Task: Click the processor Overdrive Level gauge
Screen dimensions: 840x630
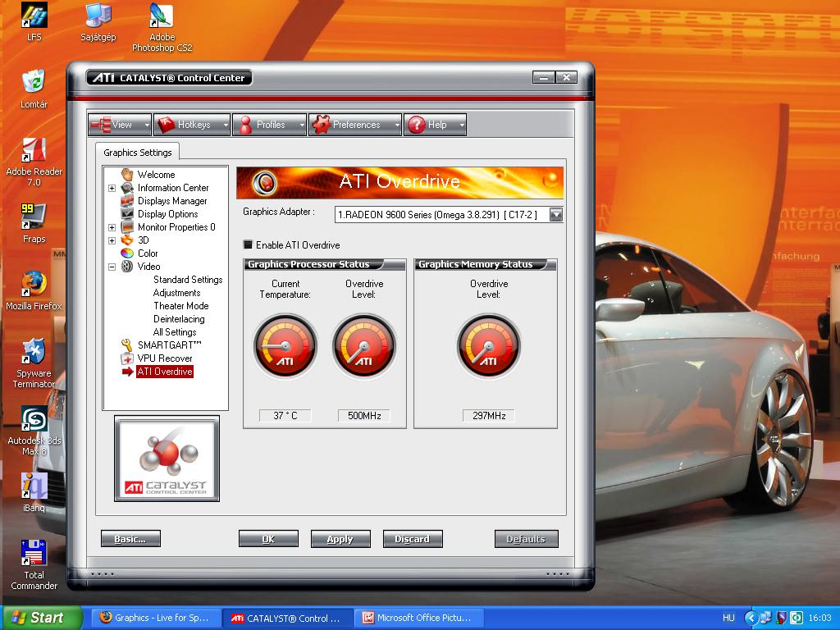Action: point(363,345)
